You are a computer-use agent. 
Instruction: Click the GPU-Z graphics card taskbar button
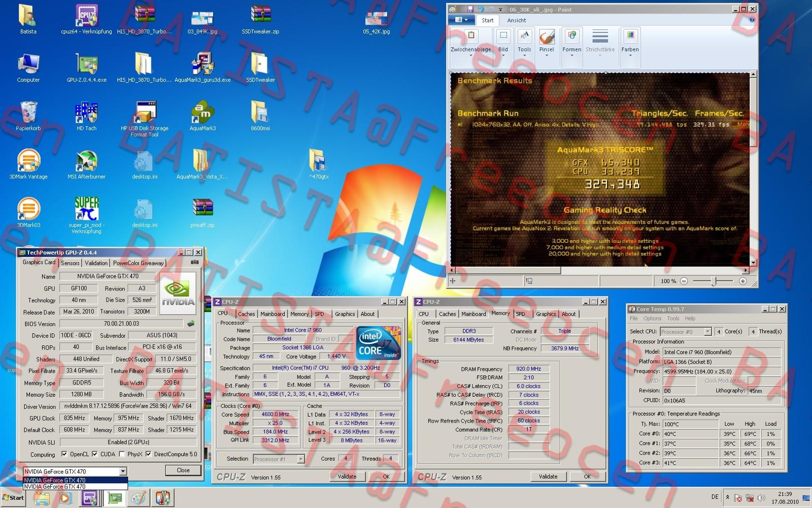(115, 498)
